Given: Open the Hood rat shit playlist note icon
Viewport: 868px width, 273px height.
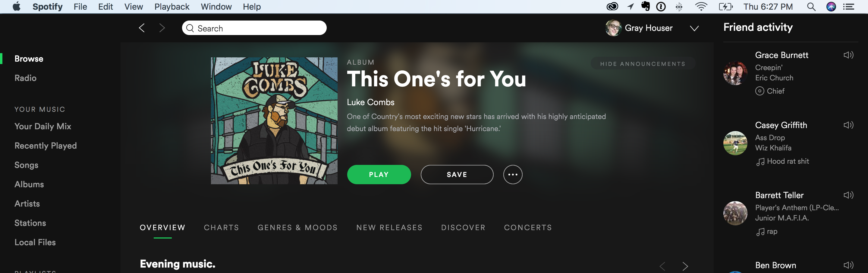Looking at the screenshot, I should click(760, 162).
